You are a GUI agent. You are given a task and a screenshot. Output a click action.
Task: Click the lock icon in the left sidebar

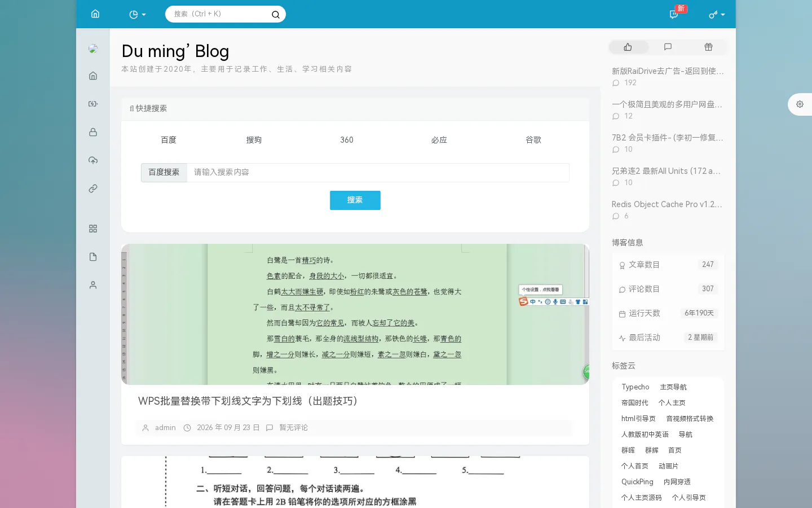(93, 132)
